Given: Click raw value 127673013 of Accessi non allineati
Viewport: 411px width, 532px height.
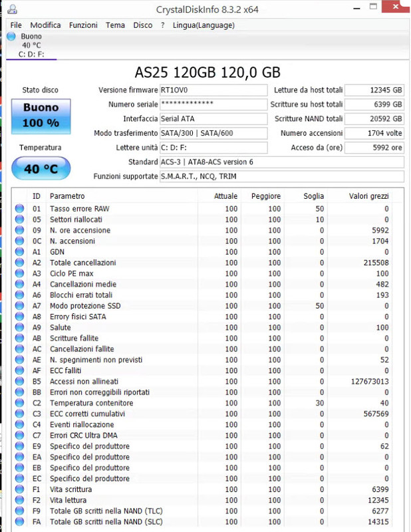Looking at the screenshot, I should (x=370, y=381).
